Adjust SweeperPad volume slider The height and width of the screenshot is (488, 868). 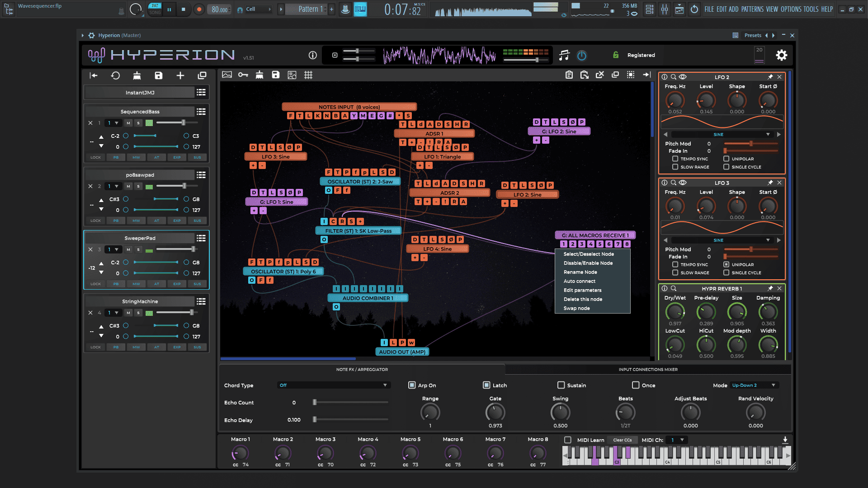177,249
